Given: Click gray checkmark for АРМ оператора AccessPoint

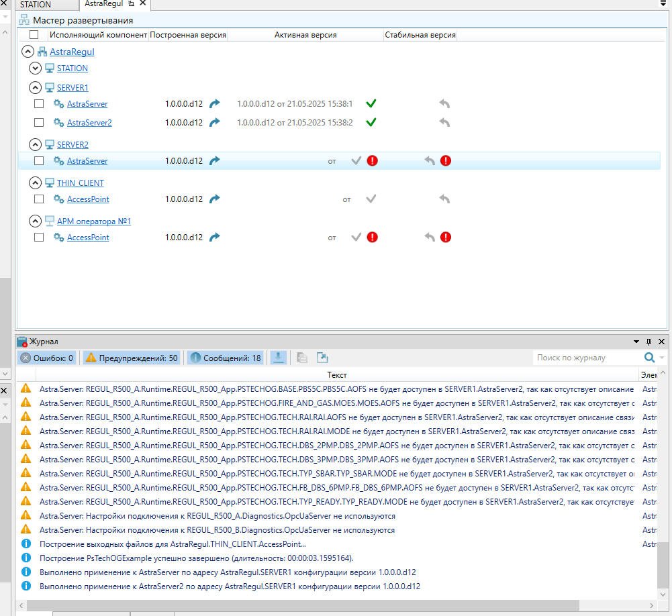Looking at the screenshot, I should [356, 238].
